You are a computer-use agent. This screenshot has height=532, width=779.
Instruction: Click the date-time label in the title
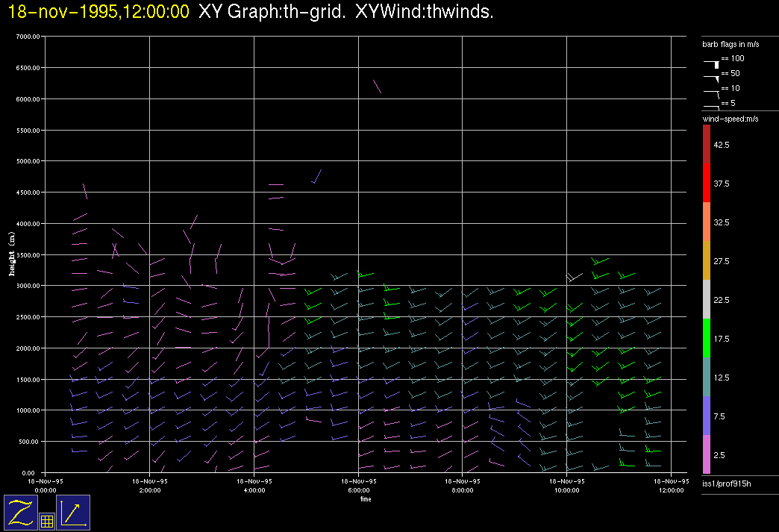click(98, 12)
